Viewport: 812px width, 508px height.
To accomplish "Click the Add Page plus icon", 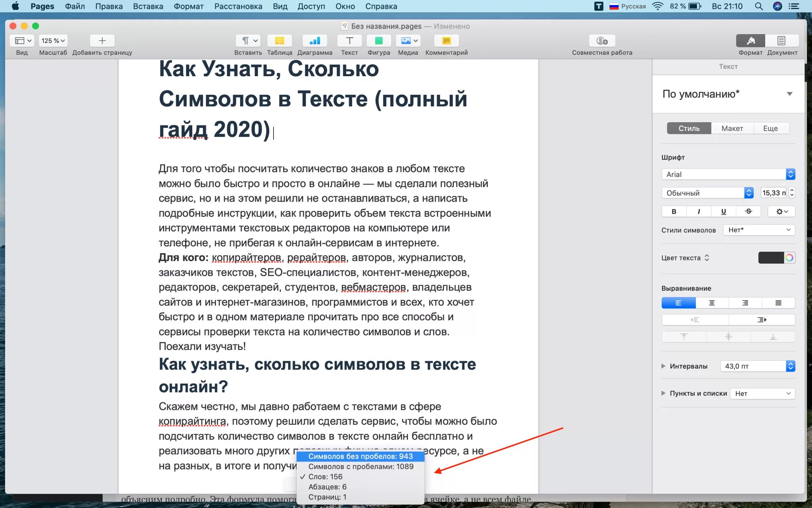I will [102, 40].
